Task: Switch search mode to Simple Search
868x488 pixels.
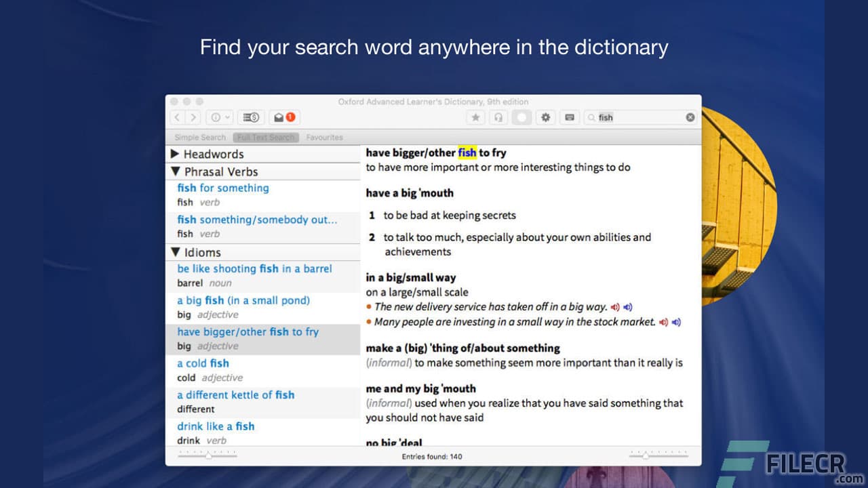Action: pyautogui.click(x=199, y=137)
